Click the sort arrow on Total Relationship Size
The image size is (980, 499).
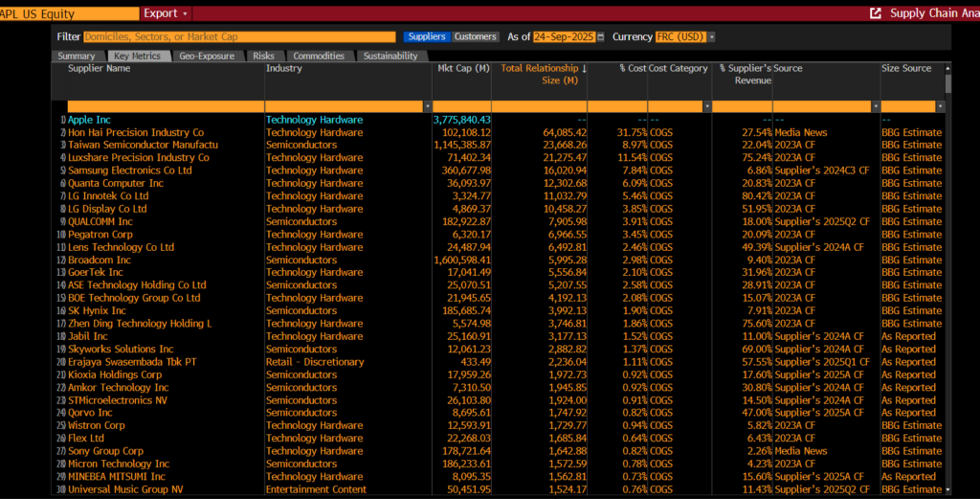(x=584, y=69)
